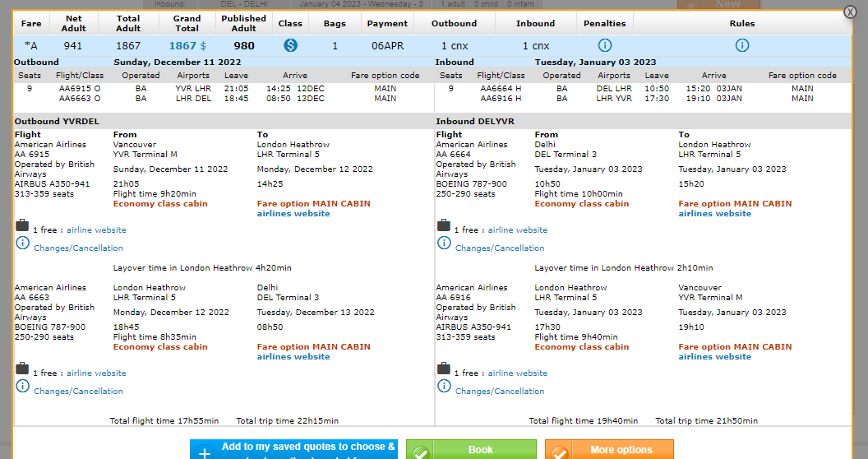Click info icon beside AA 6663 Changes/Cancellation
868x459 pixels.
click(x=22, y=387)
